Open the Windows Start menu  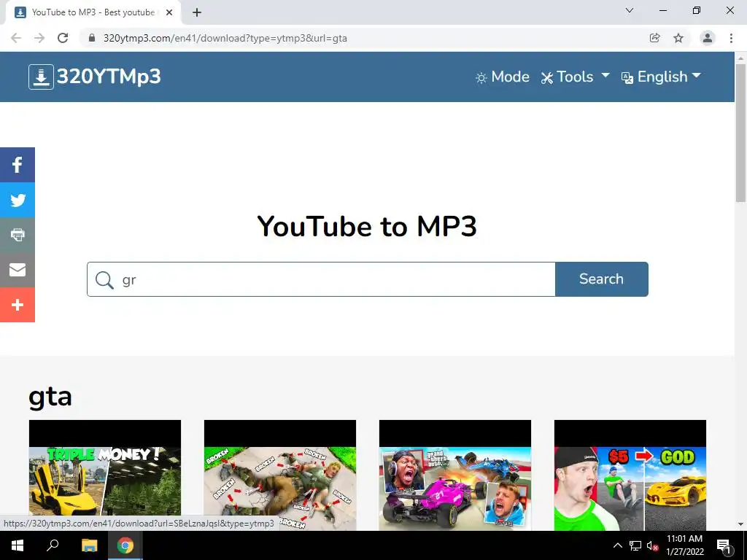(18, 545)
